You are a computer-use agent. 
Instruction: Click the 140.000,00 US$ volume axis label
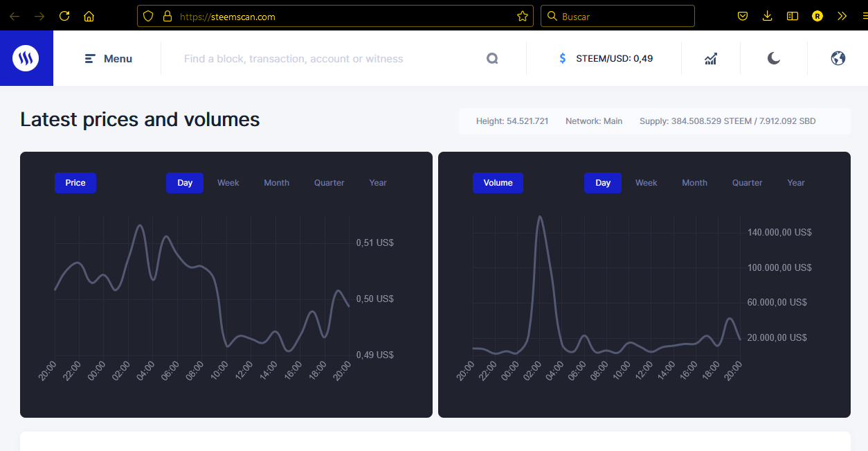pos(779,233)
